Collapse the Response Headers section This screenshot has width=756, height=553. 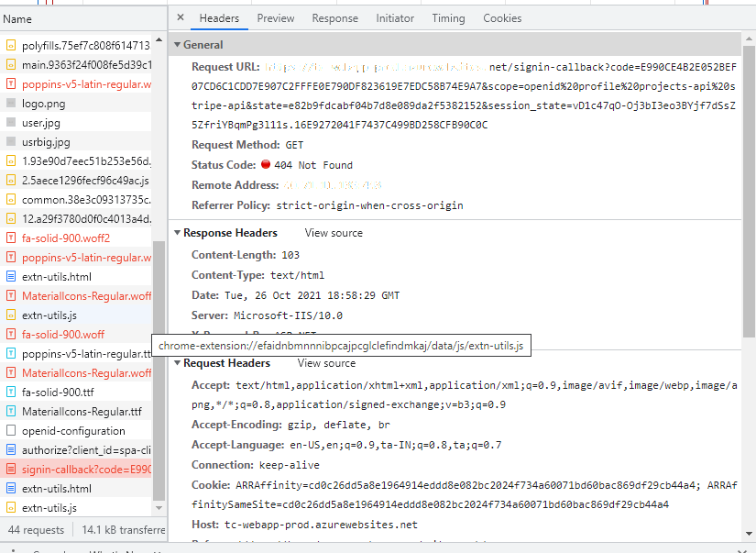(178, 233)
